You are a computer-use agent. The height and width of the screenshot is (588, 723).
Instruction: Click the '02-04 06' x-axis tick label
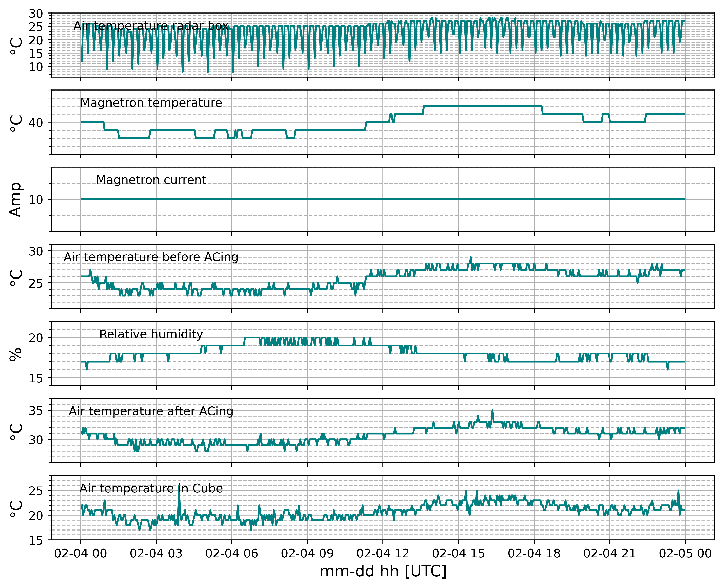pyautogui.click(x=232, y=553)
